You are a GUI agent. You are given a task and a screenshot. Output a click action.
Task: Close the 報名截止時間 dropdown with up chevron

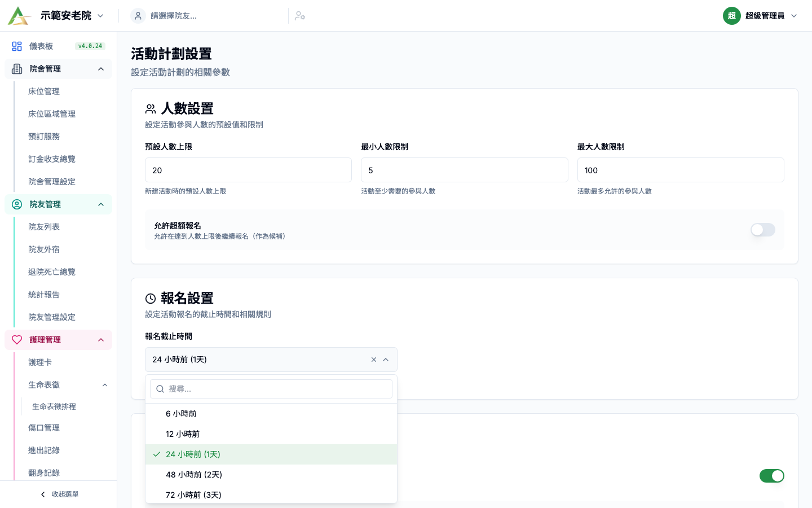pyautogui.click(x=386, y=360)
